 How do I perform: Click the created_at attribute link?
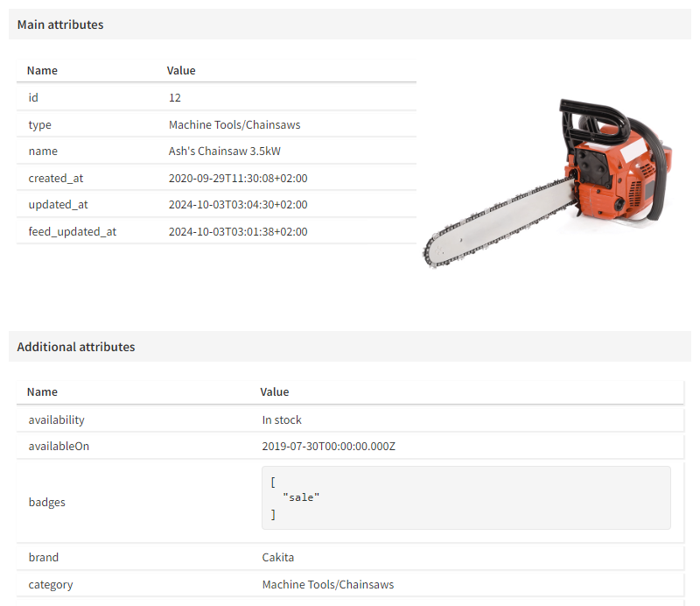pyautogui.click(x=55, y=178)
